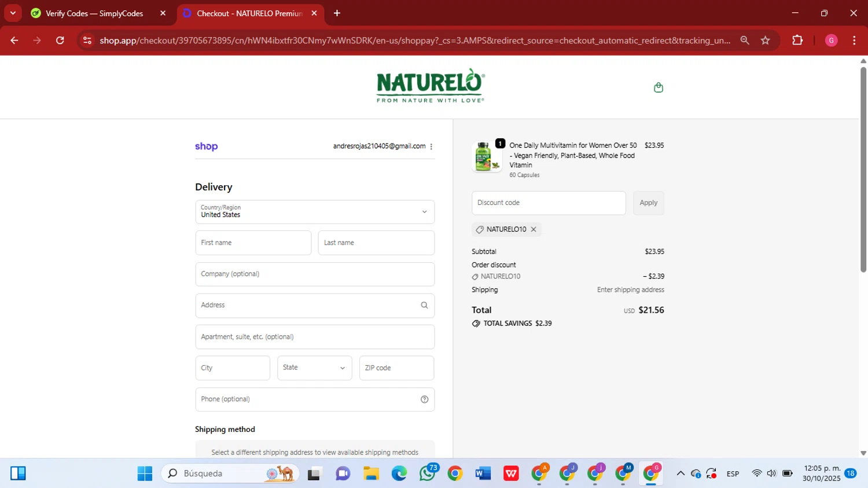
Task: Open the clock and date panel
Action: click(822, 474)
